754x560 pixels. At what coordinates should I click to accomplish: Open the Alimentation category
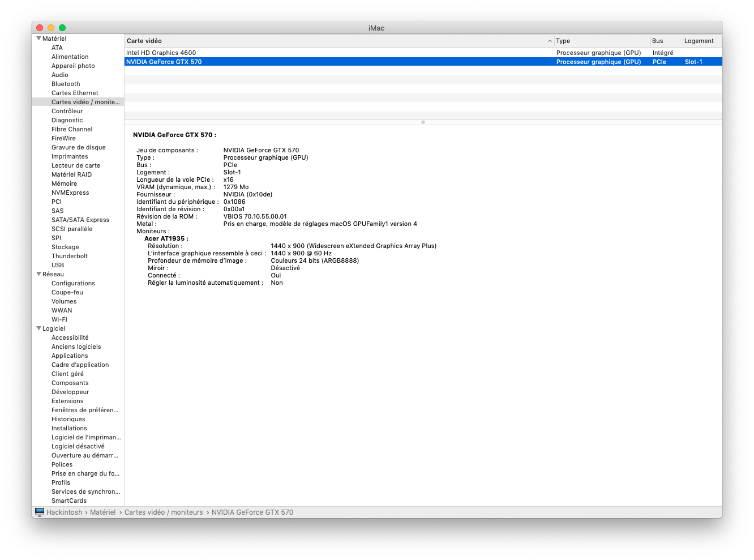tap(70, 57)
